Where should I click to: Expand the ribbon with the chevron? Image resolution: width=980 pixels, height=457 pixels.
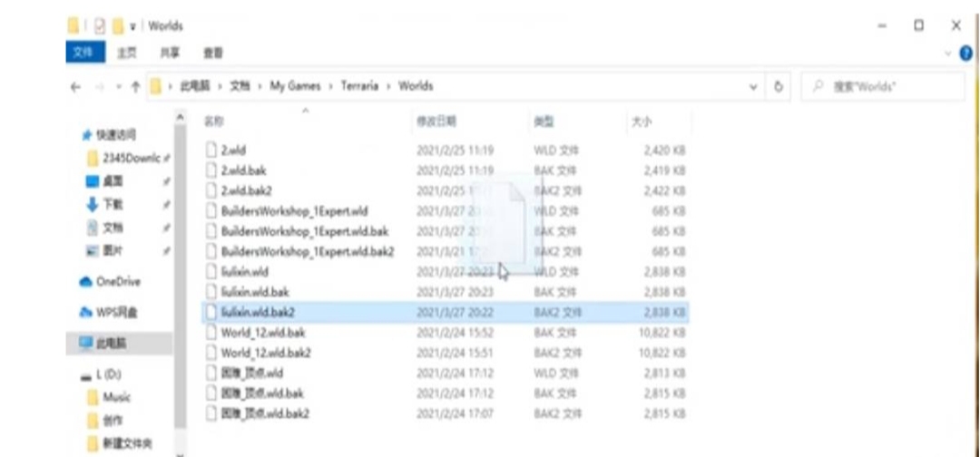pos(949,53)
